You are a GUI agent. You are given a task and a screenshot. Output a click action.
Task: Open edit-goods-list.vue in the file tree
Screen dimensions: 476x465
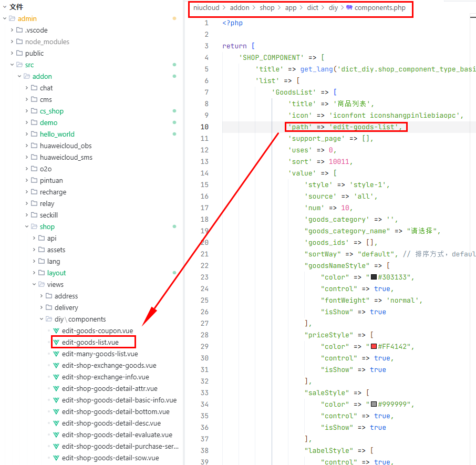point(90,342)
